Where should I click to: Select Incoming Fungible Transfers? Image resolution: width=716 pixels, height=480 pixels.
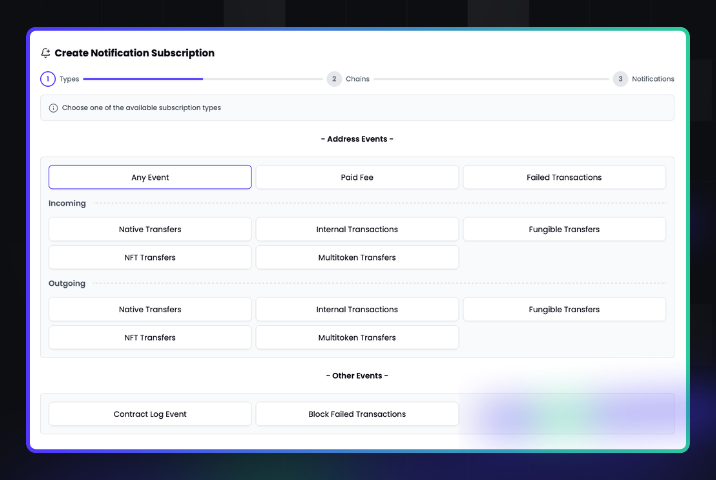[564, 229]
